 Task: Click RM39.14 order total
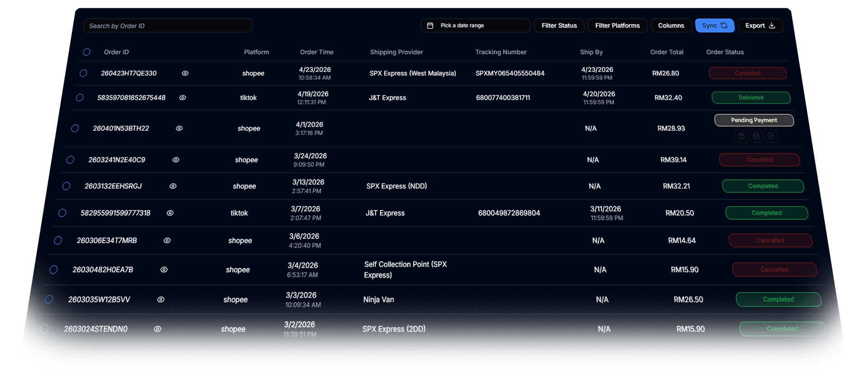pyautogui.click(x=673, y=160)
